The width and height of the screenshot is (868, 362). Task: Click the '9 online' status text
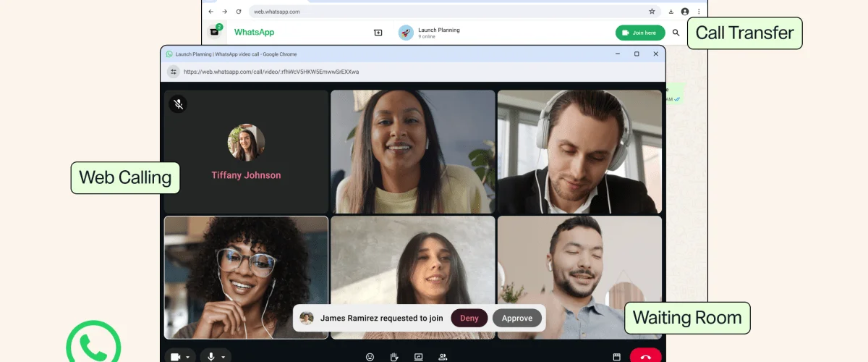coord(425,36)
